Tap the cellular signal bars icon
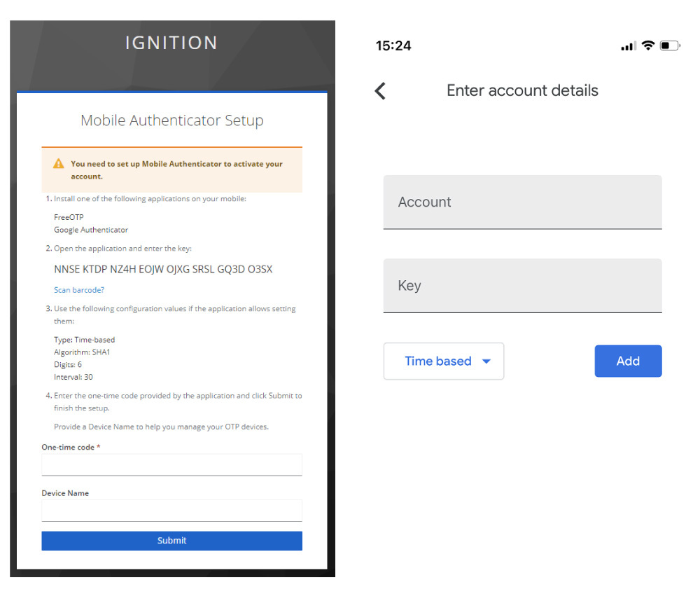 click(628, 46)
